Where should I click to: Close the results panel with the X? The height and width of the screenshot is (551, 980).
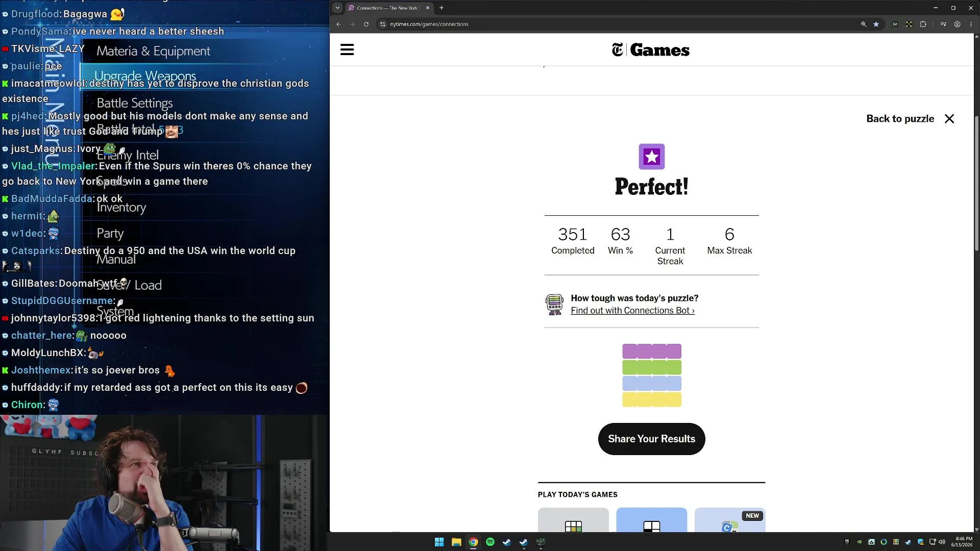click(949, 119)
